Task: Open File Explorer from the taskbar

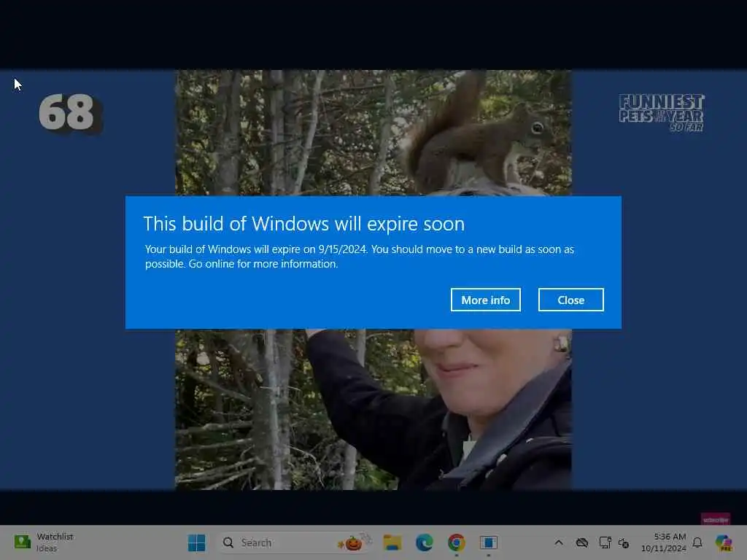Action: (392, 542)
